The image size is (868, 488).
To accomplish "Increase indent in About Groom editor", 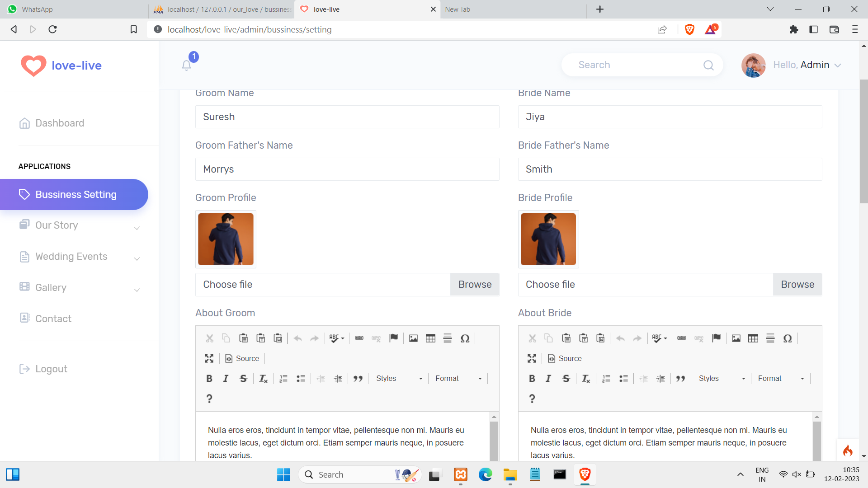I will coord(338,379).
